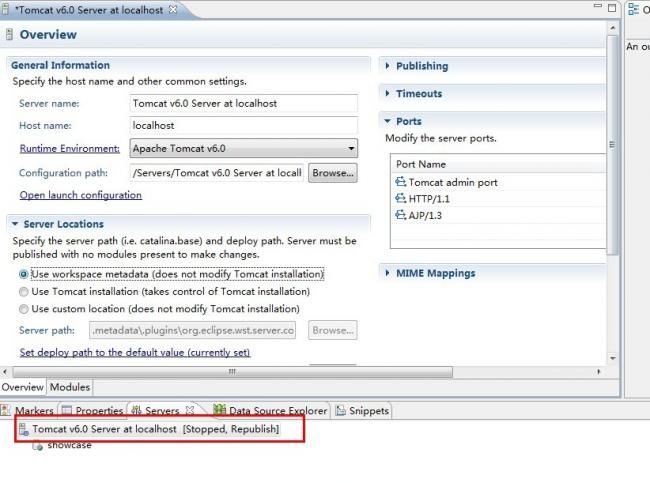
Task: Click the horizontal scrollbar thumb
Action: click(233, 372)
